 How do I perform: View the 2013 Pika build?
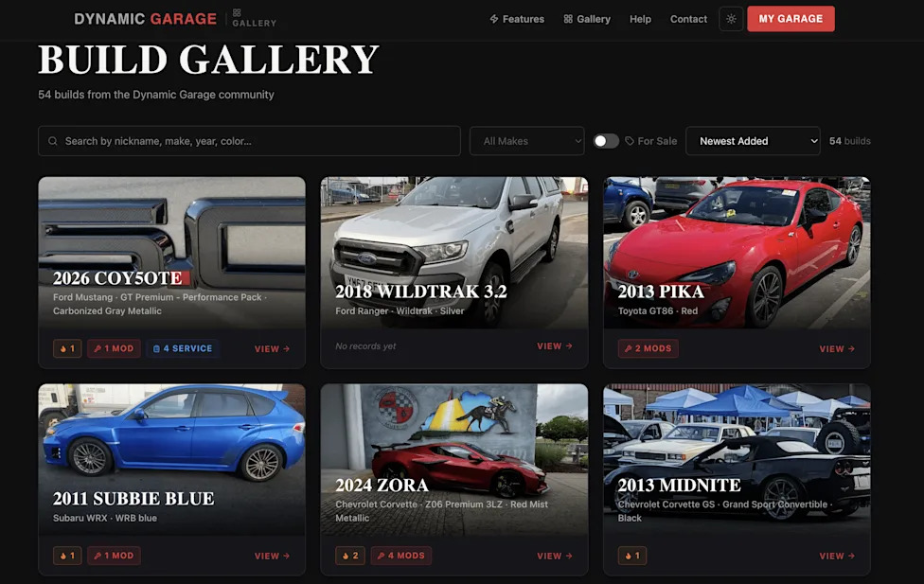(837, 349)
